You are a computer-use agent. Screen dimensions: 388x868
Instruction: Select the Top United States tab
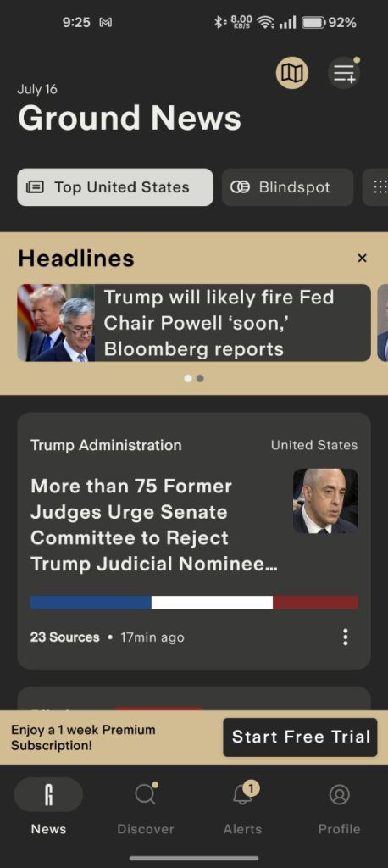point(115,187)
